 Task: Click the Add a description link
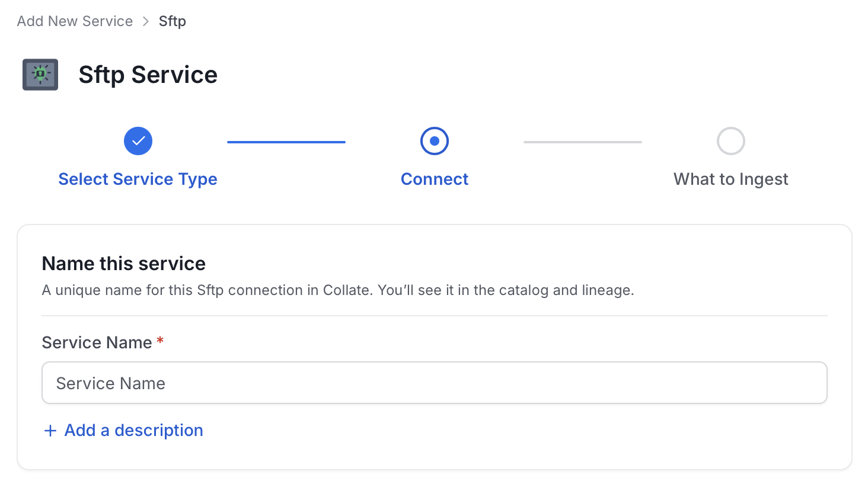pyautogui.click(x=134, y=430)
